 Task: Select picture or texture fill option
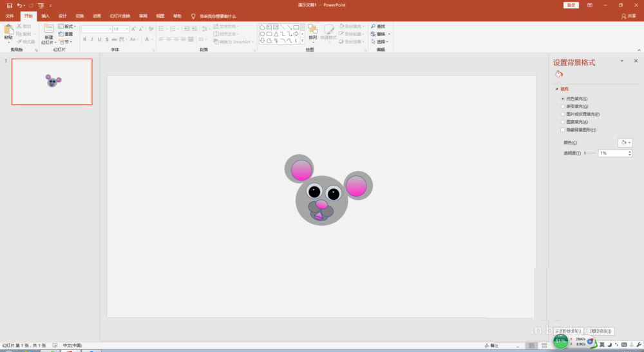coord(563,114)
